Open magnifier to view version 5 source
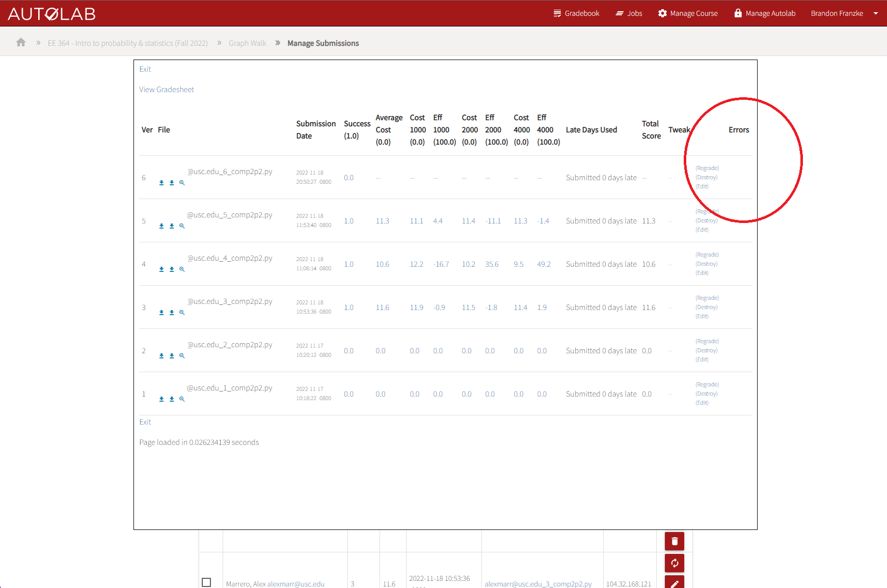The width and height of the screenshot is (887, 588). [x=182, y=226]
